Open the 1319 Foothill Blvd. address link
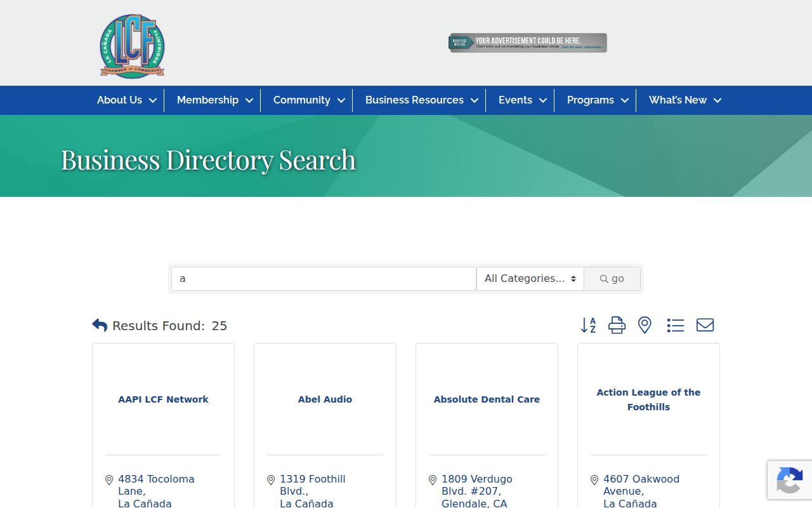Image resolution: width=812 pixels, height=508 pixels. (x=313, y=491)
